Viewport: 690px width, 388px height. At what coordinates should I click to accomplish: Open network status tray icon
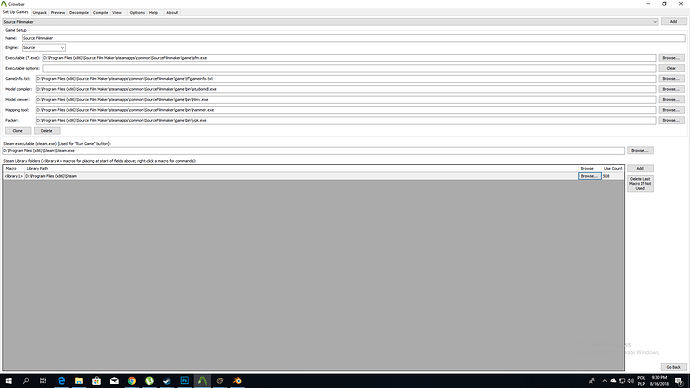[x=622, y=381]
